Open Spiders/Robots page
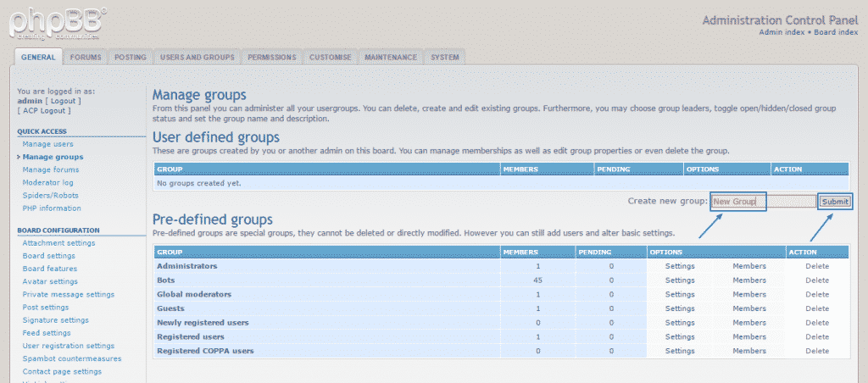868x383 pixels. tap(50, 196)
